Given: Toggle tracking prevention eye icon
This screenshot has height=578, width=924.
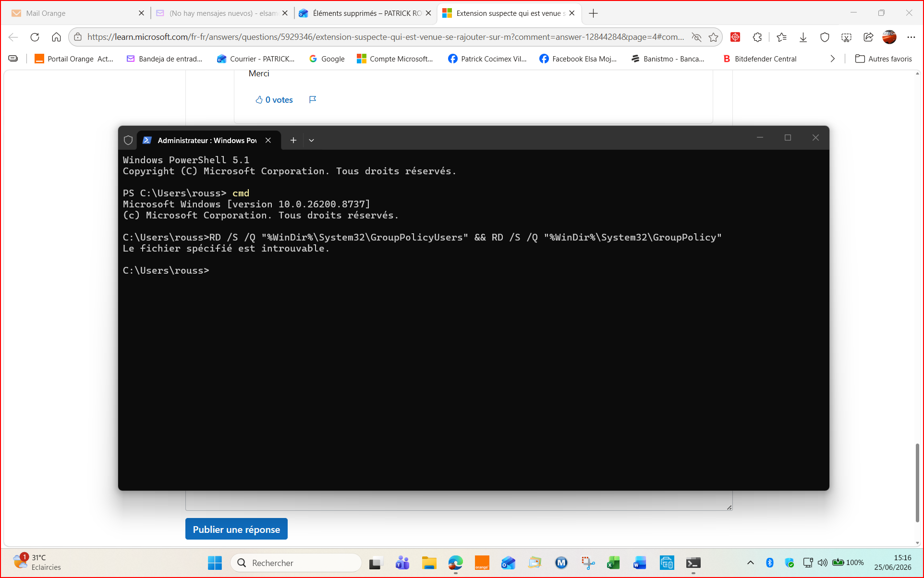Looking at the screenshot, I should coord(696,37).
